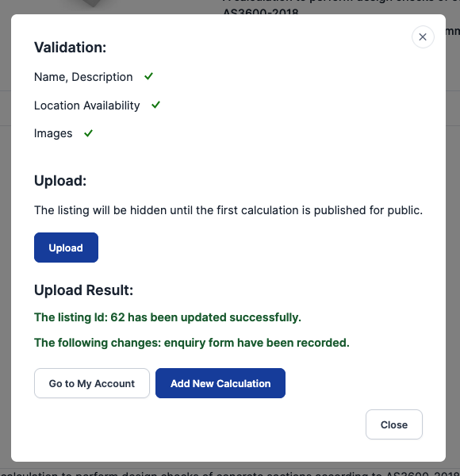The height and width of the screenshot is (476, 460).
Task: Click the dimmed calculation description below the dialog
Action: tap(230, 474)
